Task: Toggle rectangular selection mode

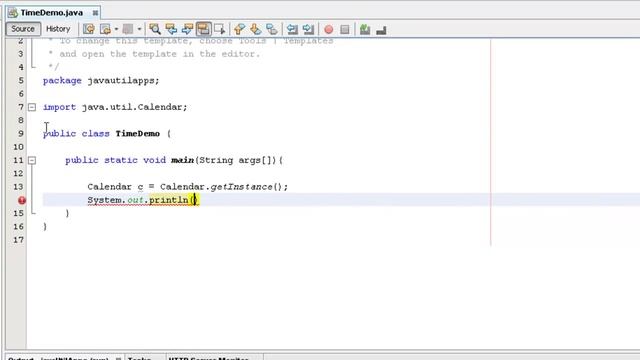Action: (x=220, y=29)
